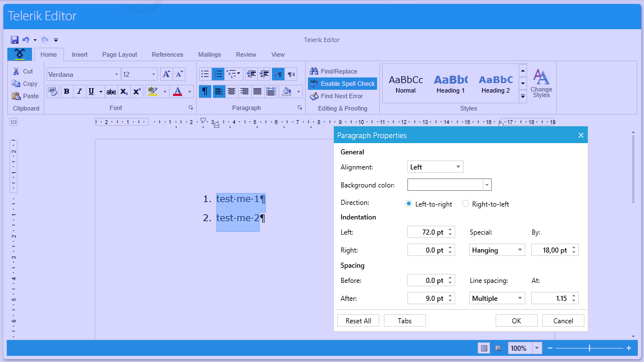Open the Special indentation Hanging dropdown

click(x=497, y=250)
